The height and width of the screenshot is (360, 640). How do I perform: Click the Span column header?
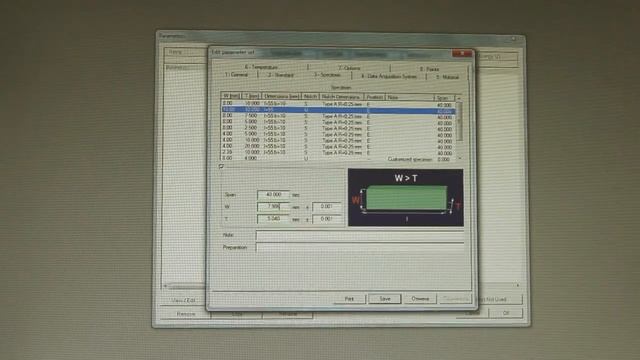coord(444,98)
